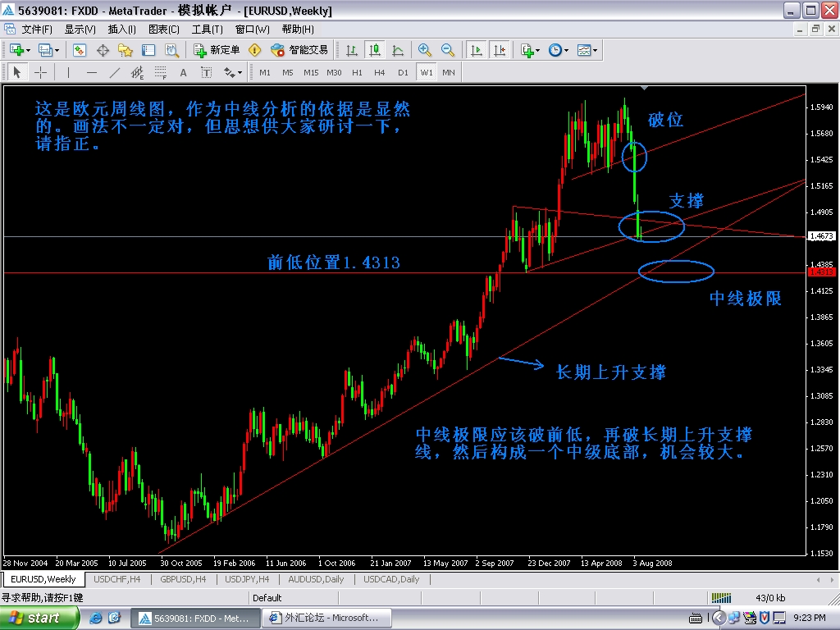
Task: Switch to M5 timeframe
Action: pos(288,72)
